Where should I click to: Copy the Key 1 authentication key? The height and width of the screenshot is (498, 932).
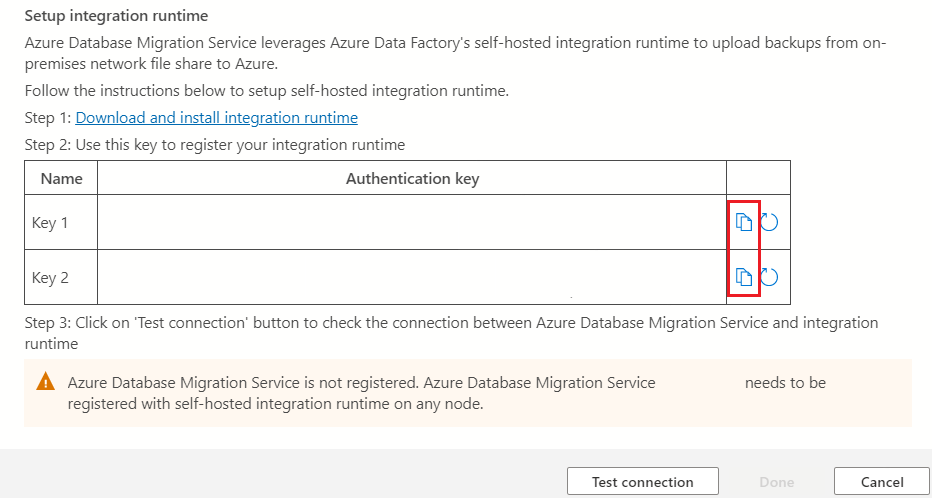click(x=743, y=222)
